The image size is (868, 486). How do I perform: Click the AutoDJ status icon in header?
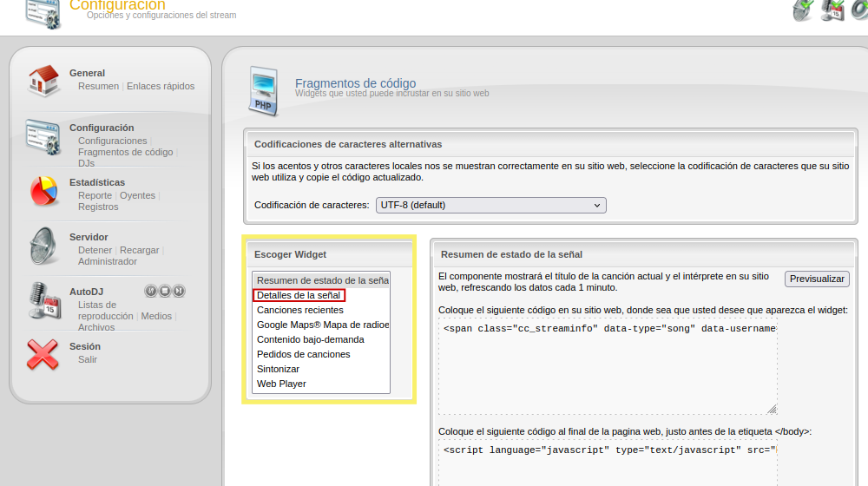tap(832, 10)
